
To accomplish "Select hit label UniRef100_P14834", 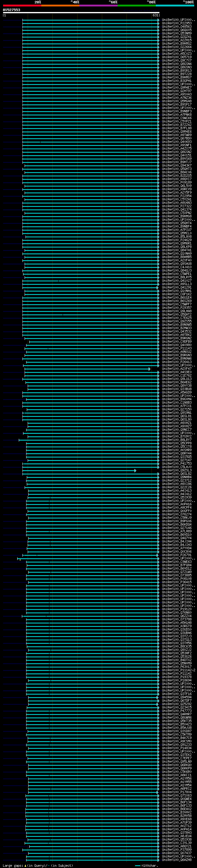I will pyautogui.click(x=177, y=748).
